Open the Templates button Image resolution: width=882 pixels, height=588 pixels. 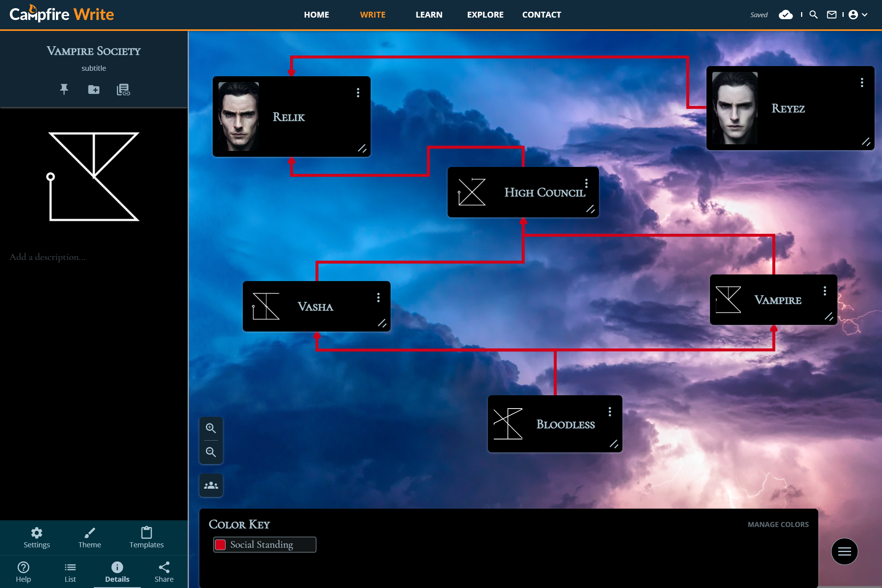pos(147,538)
